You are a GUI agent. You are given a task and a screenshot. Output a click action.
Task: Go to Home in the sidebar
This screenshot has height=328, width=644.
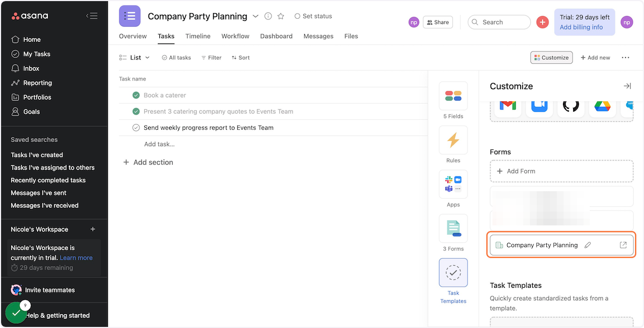pos(32,39)
